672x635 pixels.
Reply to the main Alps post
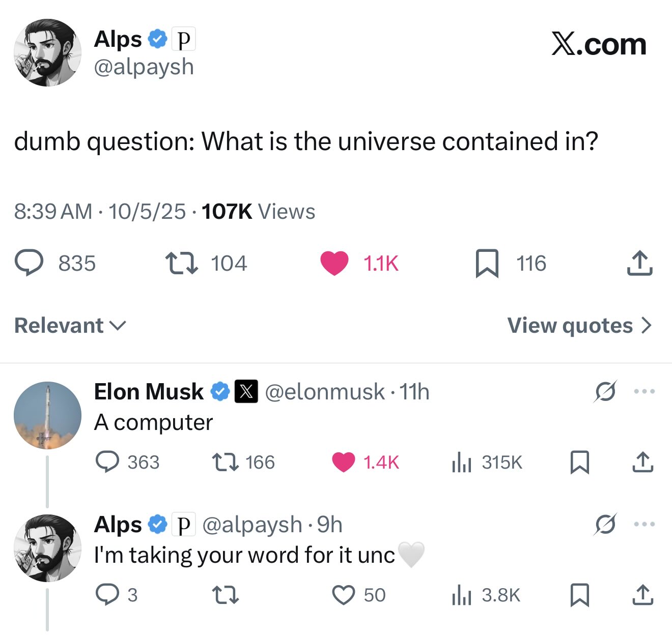point(29,263)
